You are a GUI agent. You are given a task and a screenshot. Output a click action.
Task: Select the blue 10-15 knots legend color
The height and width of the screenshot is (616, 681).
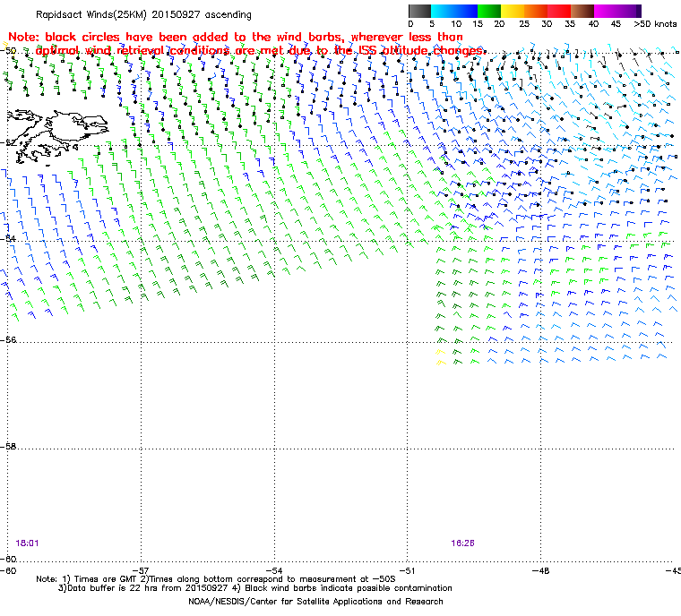[x=466, y=11]
